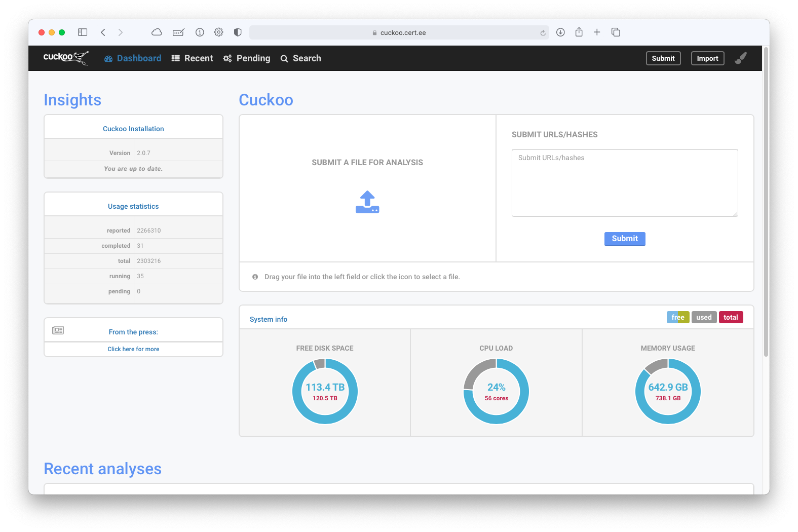
Task: Go to the Recent page
Action: [x=192, y=58]
